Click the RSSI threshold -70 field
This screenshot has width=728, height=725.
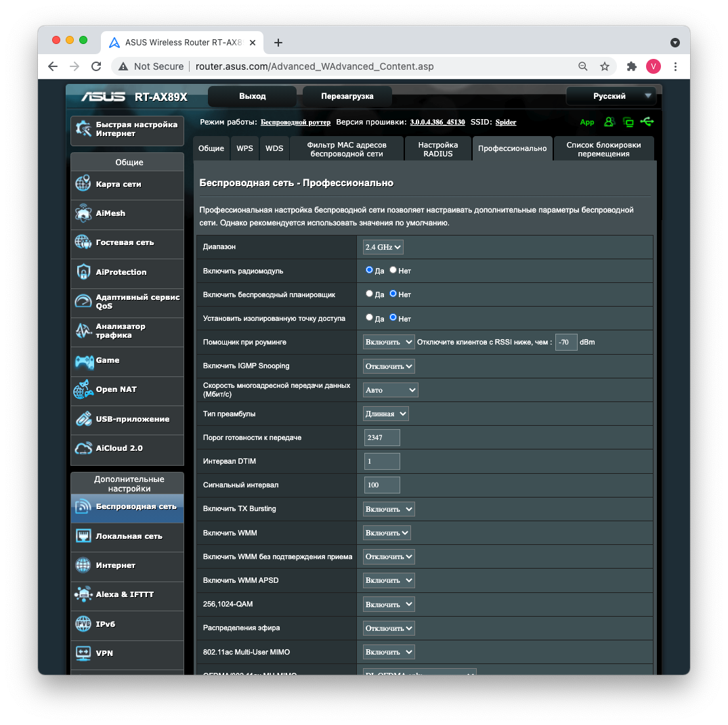pos(566,342)
